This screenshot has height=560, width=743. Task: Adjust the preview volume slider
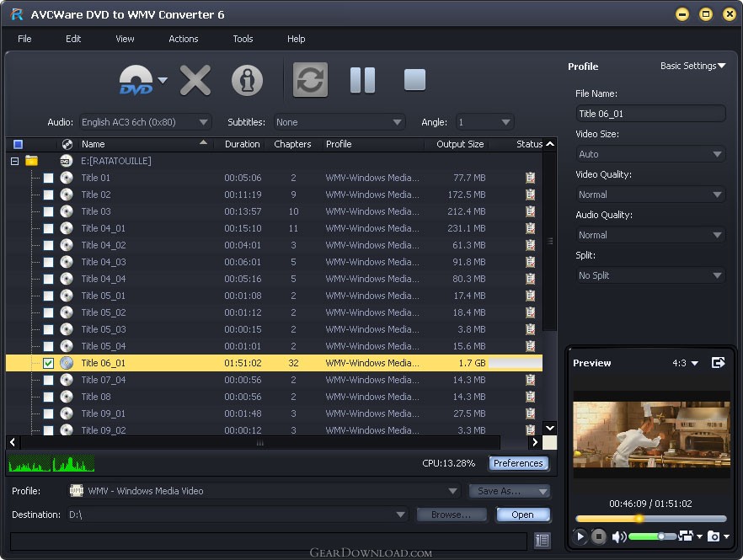653,536
